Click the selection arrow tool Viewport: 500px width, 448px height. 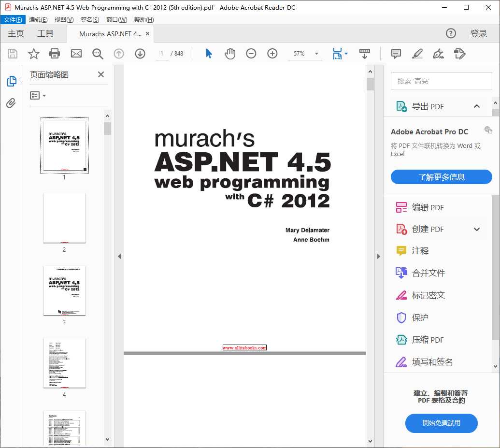click(209, 54)
